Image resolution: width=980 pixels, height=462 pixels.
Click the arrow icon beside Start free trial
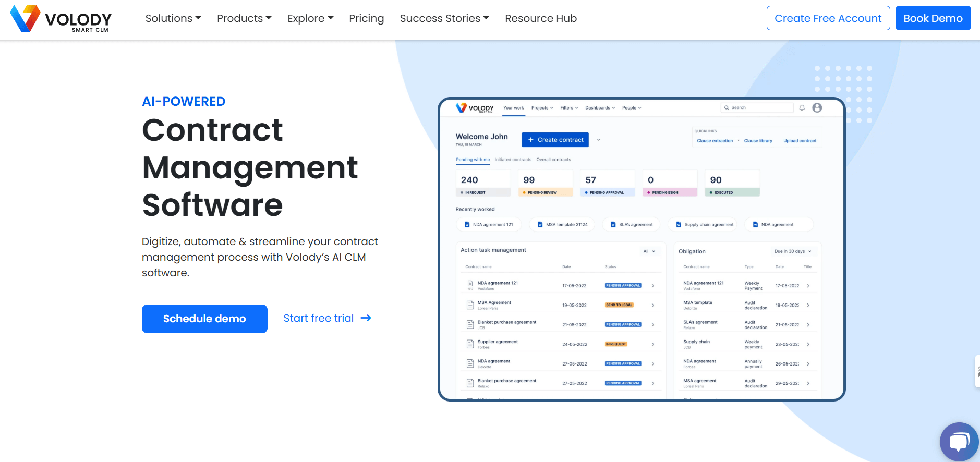(366, 318)
